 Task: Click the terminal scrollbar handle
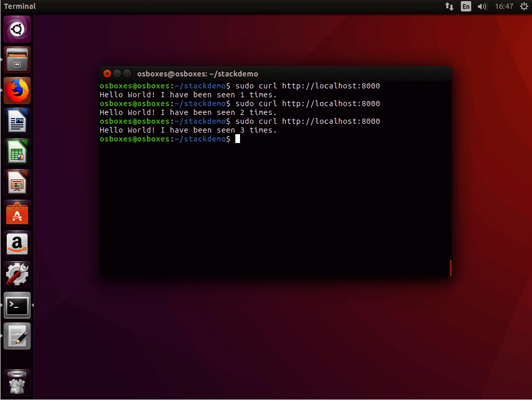coord(450,268)
